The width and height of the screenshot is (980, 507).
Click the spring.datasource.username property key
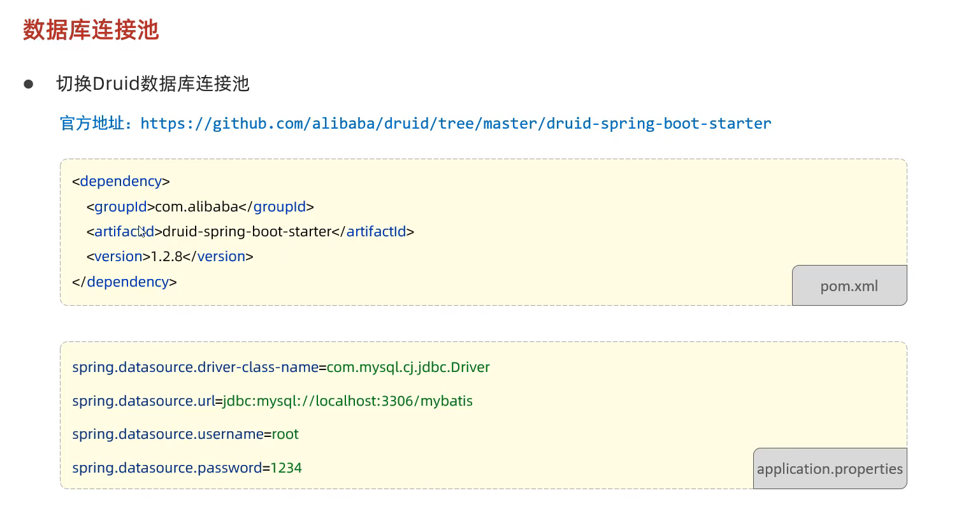coord(168,434)
